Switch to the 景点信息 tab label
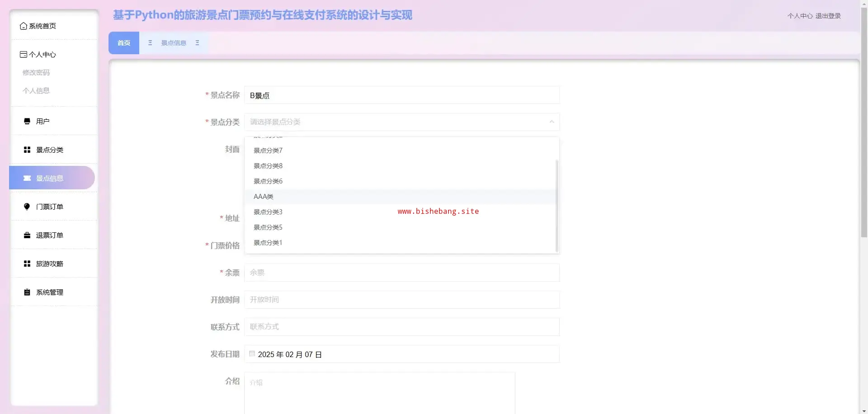The image size is (868, 414). tap(174, 43)
